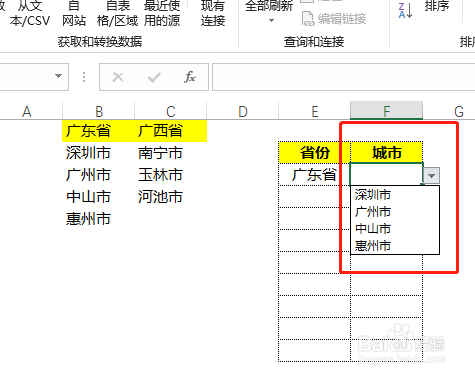
Task: Select column C header
Action: click(171, 111)
